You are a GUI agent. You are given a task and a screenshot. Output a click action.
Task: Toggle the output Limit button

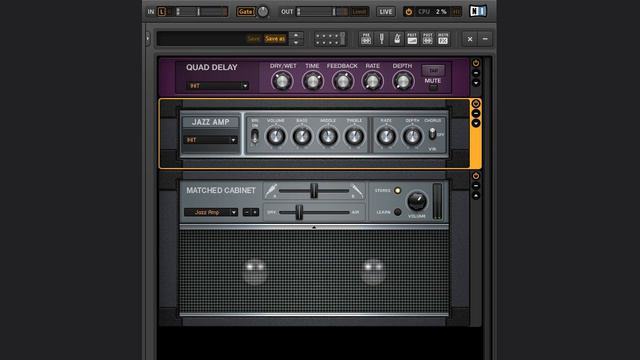(359, 12)
